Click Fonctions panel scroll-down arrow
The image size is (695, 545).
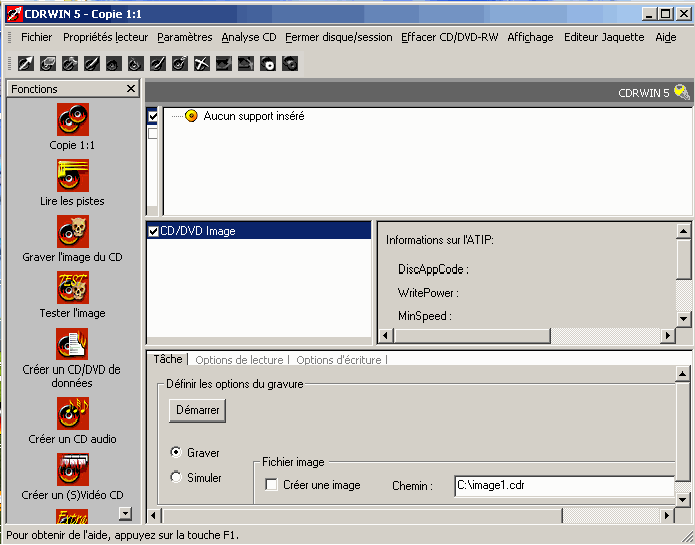pos(126,514)
